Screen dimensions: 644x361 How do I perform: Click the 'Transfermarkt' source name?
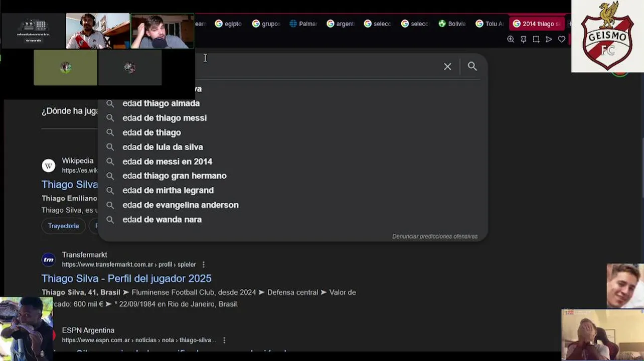[x=84, y=255]
